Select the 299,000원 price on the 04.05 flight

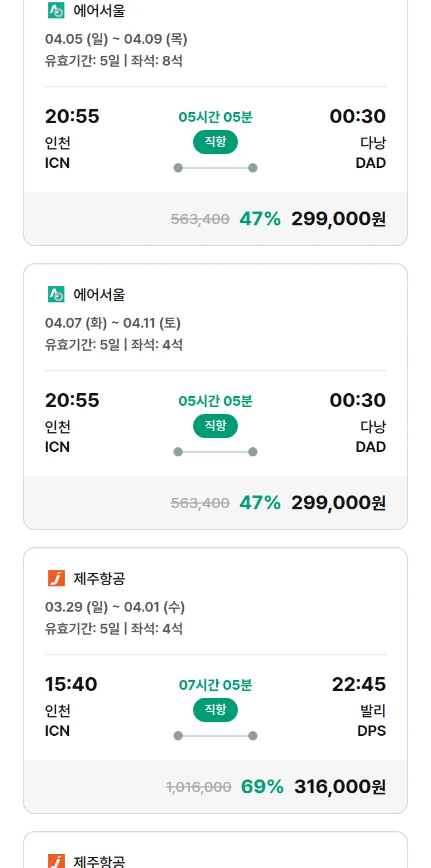[338, 219]
